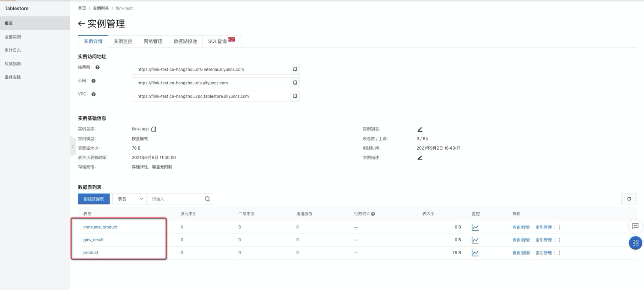Open the consume_product table link
The height and width of the screenshot is (290, 644).
100,227
